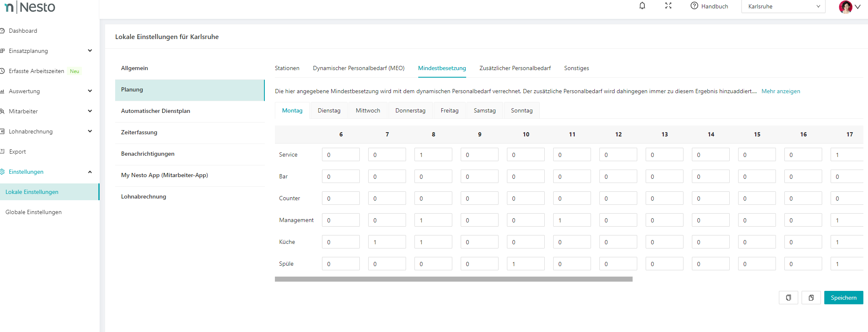This screenshot has width=868, height=332.
Task: Toggle fullscreen mode icon
Action: click(668, 6)
